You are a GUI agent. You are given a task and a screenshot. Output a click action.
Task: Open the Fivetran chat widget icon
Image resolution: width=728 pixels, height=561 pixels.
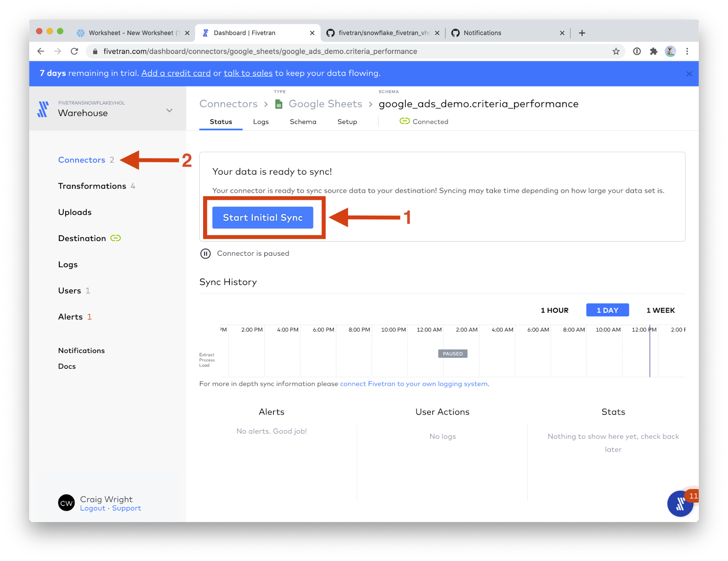[680, 504]
